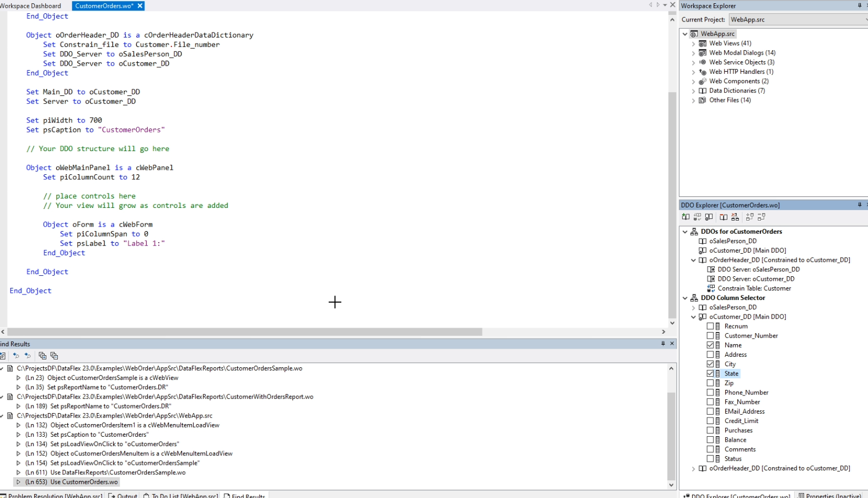Select the Use CustomerOrders.wo result line
The width and height of the screenshot is (868, 498).
pyautogui.click(x=84, y=482)
